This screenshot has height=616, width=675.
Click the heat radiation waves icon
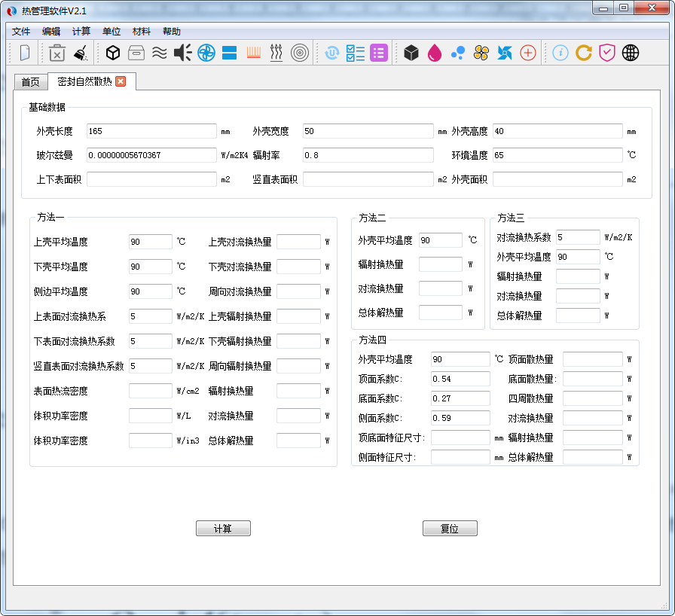pos(276,53)
